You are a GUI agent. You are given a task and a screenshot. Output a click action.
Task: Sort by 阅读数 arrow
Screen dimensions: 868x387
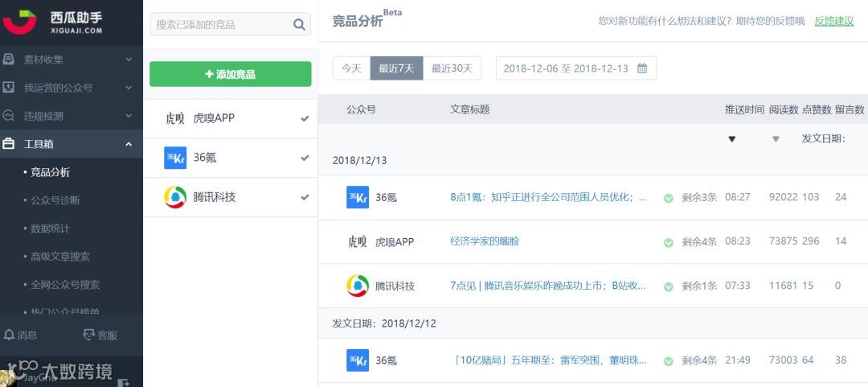tap(776, 139)
